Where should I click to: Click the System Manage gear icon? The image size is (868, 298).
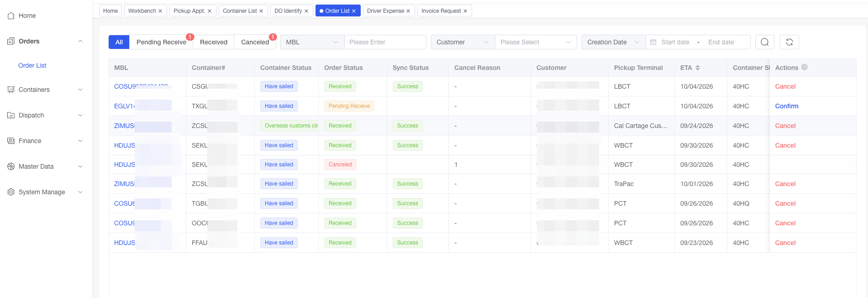tap(11, 192)
